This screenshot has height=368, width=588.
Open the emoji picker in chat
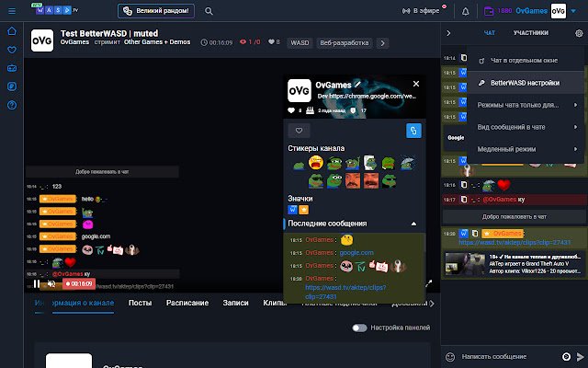(450, 357)
